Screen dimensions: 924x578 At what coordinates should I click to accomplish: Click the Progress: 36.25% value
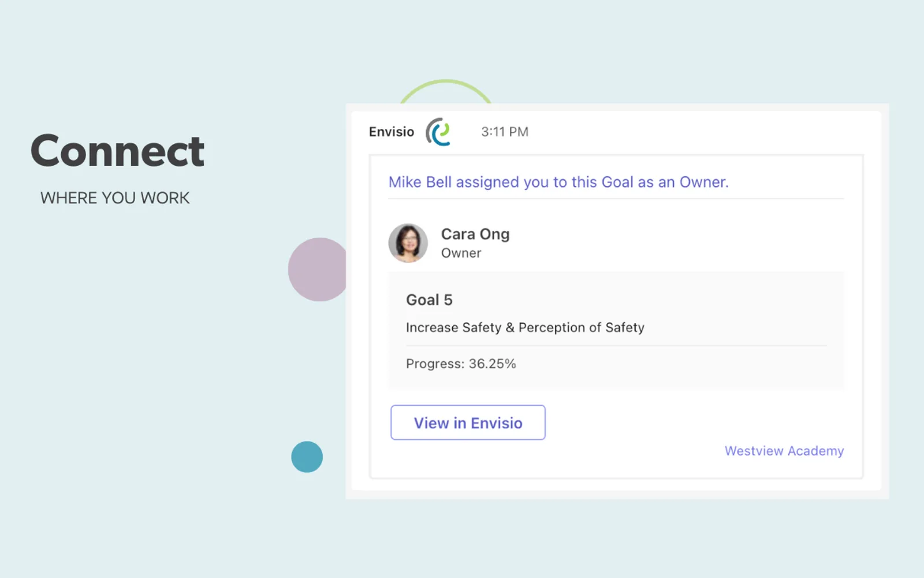[x=461, y=364]
